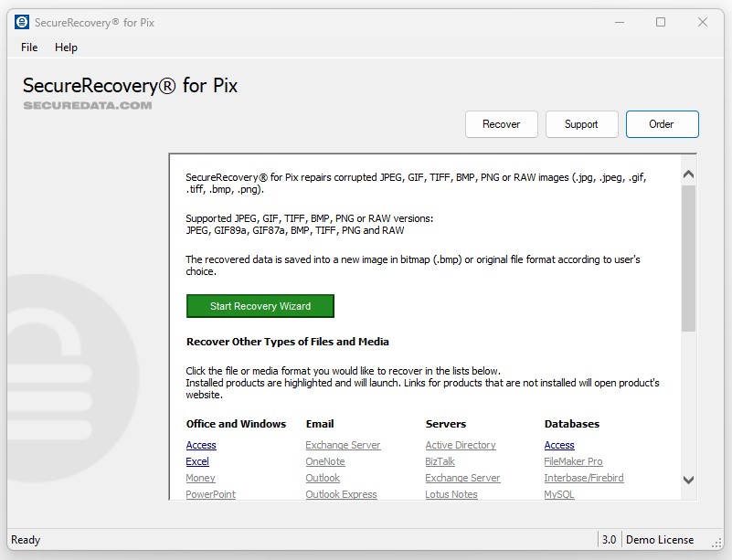732x560 pixels.
Task: Open the Help menu
Action: tap(66, 47)
